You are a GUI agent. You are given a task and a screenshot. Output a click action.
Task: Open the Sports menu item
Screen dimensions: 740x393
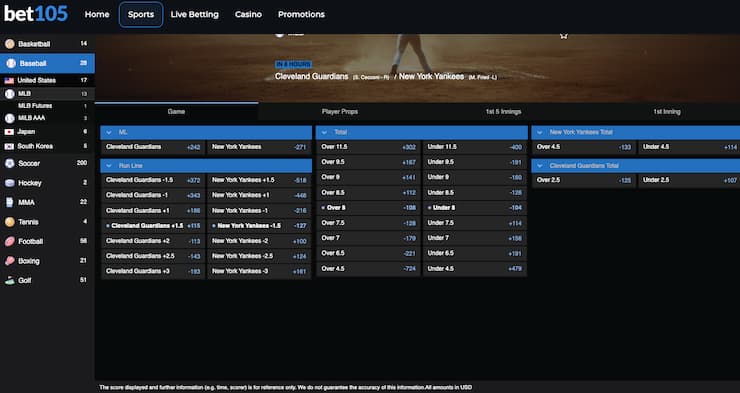(x=141, y=15)
